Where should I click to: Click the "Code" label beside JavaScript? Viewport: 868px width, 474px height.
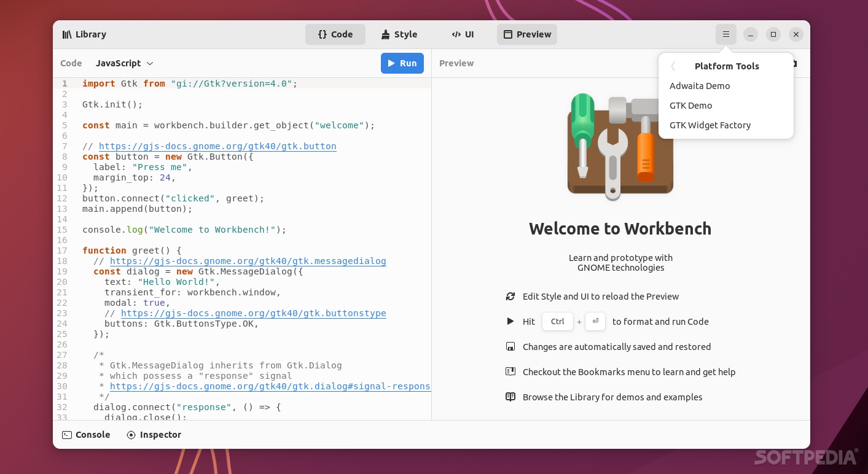pos(71,63)
